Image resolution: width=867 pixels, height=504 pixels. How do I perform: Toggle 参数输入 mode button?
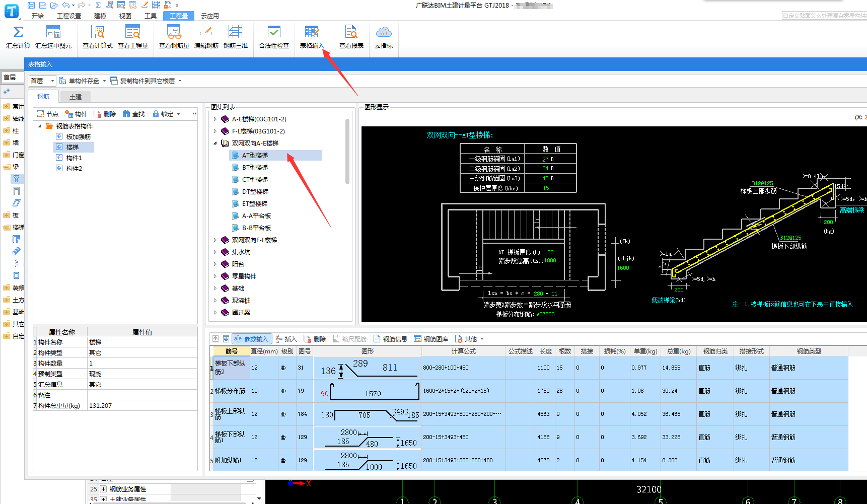(x=252, y=339)
